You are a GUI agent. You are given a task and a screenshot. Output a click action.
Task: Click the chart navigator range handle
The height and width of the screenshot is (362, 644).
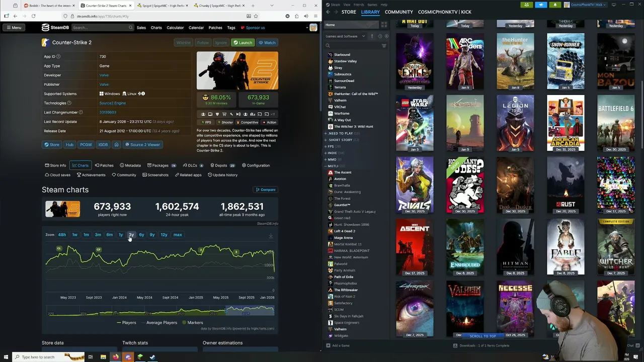[x=225, y=311]
